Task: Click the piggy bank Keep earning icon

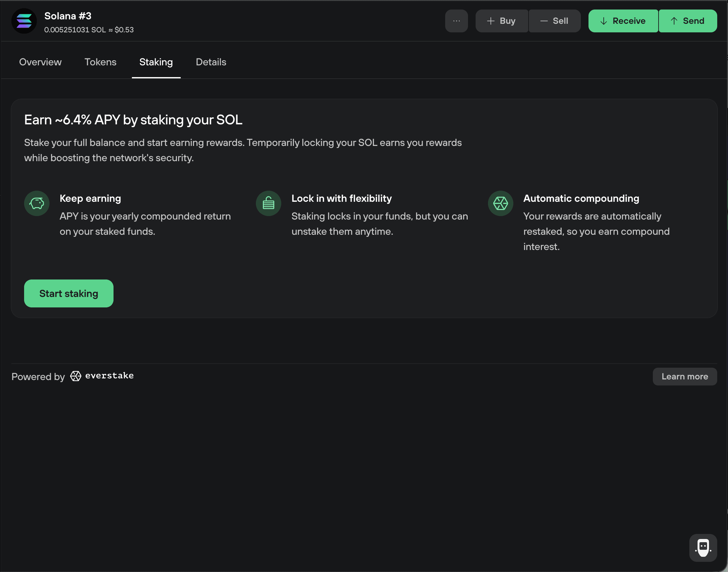Action: point(37,203)
